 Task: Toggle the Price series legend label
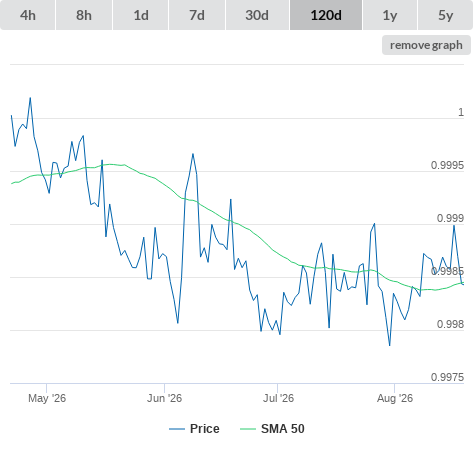tap(205, 429)
